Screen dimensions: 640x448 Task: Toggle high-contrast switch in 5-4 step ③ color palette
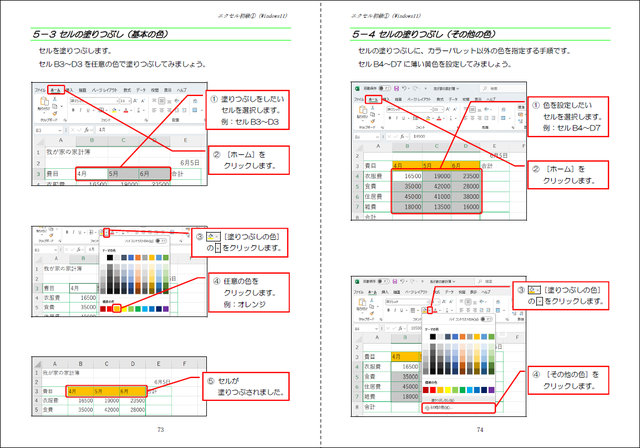(x=486, y=319)
